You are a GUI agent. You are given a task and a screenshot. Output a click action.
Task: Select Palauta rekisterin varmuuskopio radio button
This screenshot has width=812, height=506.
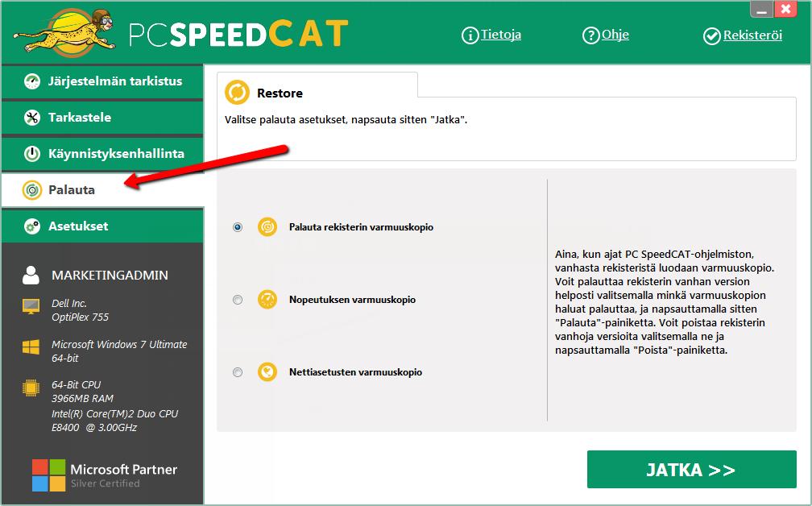coord(238,227)
